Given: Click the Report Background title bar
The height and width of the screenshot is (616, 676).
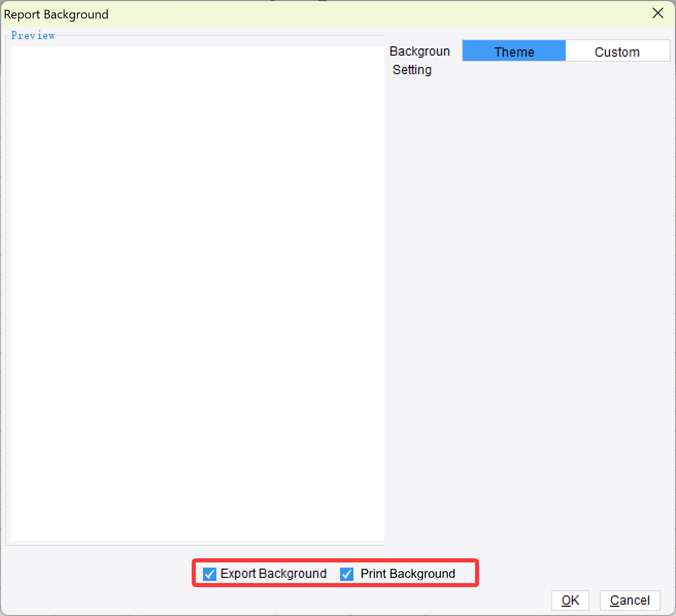Looking at the screenshot, I should pos(206,14).
